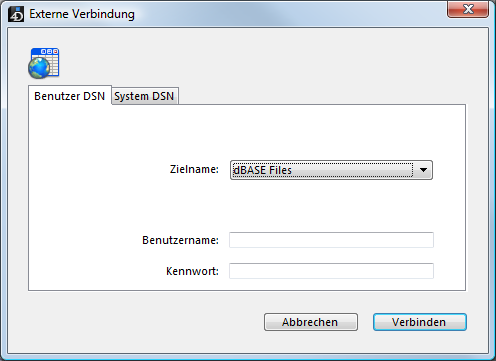Click the Abbrechen button
Image resolution: width=496 pixels, height=361 pixels.
tap(311, 322)
